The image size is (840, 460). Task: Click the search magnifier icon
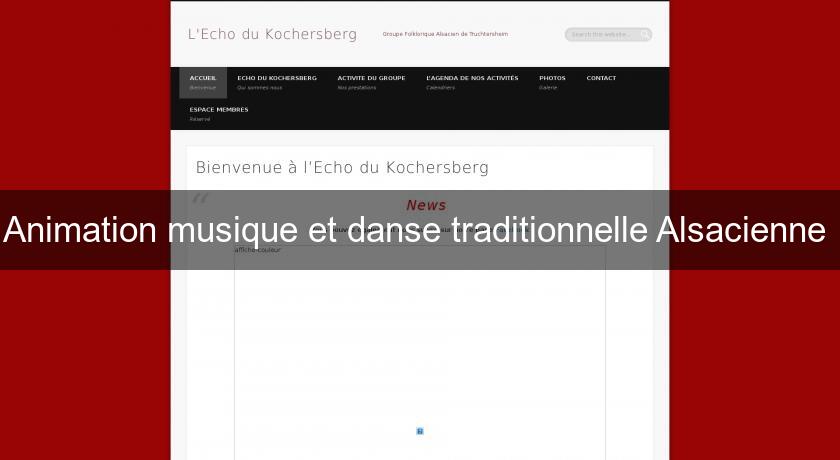[x=646, y=35]
